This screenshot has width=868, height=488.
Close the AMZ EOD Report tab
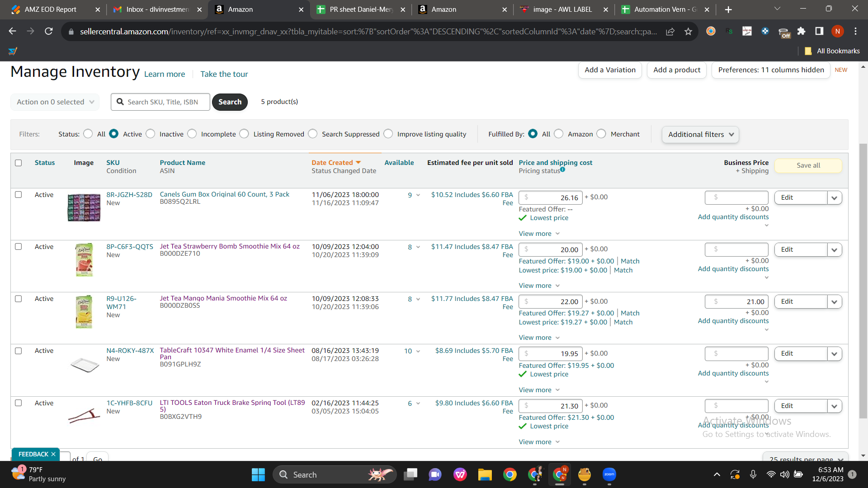[98, 9]
